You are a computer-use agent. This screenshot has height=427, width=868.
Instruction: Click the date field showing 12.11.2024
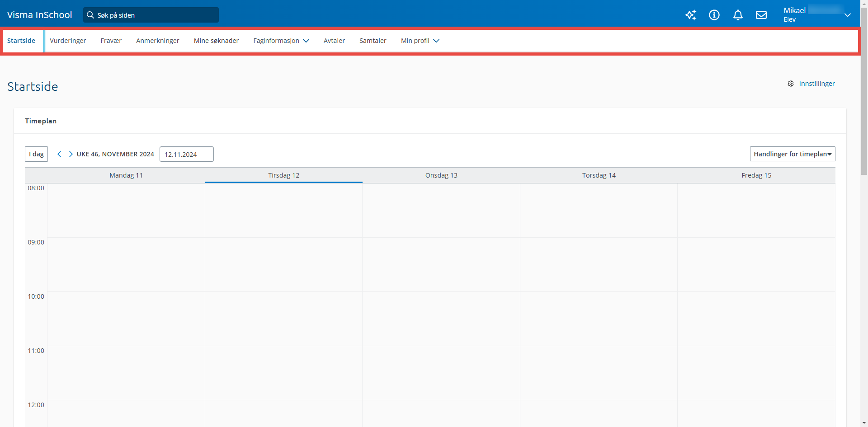(x=186, y=154)
